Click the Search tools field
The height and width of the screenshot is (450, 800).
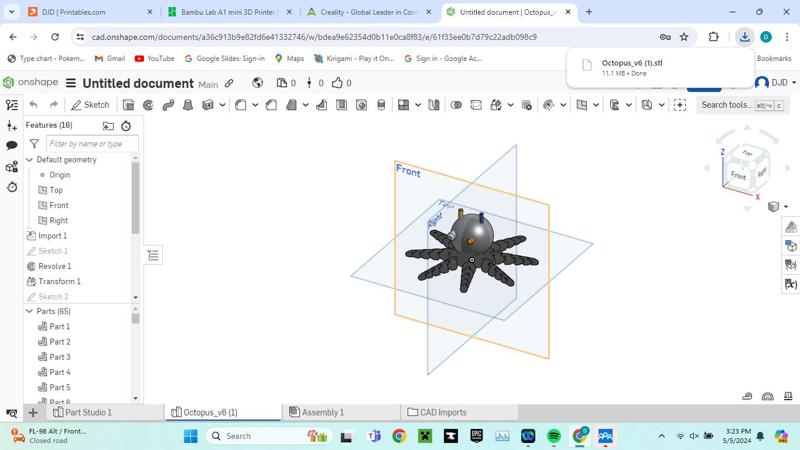click(x=741, y=105)
